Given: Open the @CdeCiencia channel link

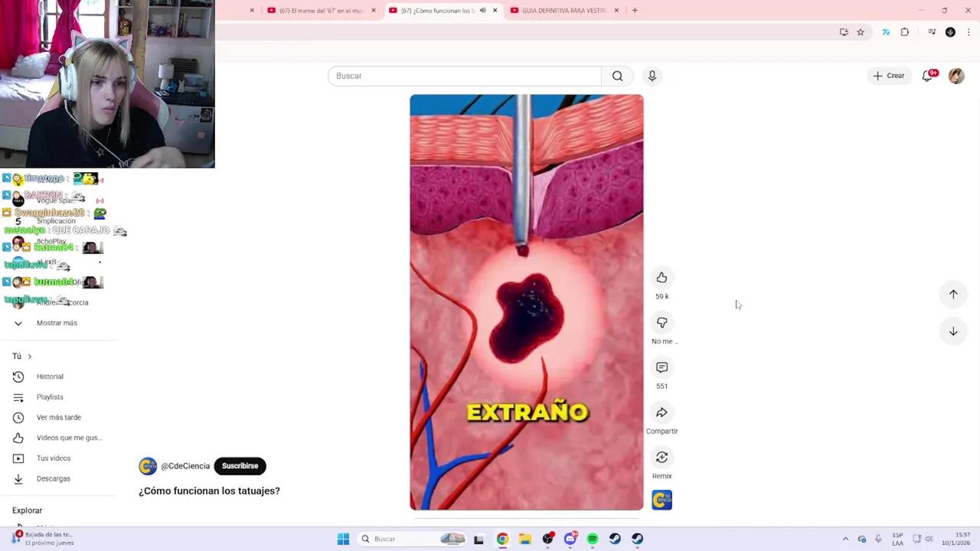Looking at the screenshot, I should 185,466.
